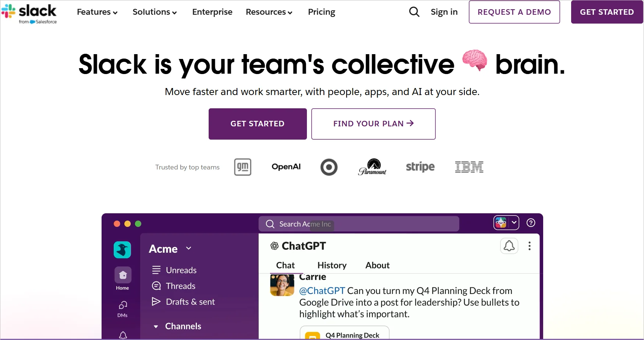Click the OpenAI company logo
This screenshot has height=340, width=644.
[x=286, y=167]
